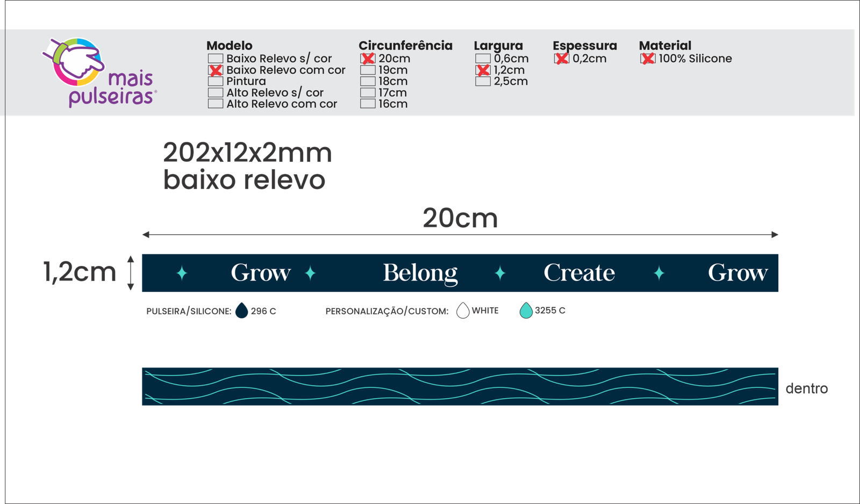The width and height of the screenshot is (860, 504).
Task: Check the 18cm circumference option
Action: pos(368,82)
